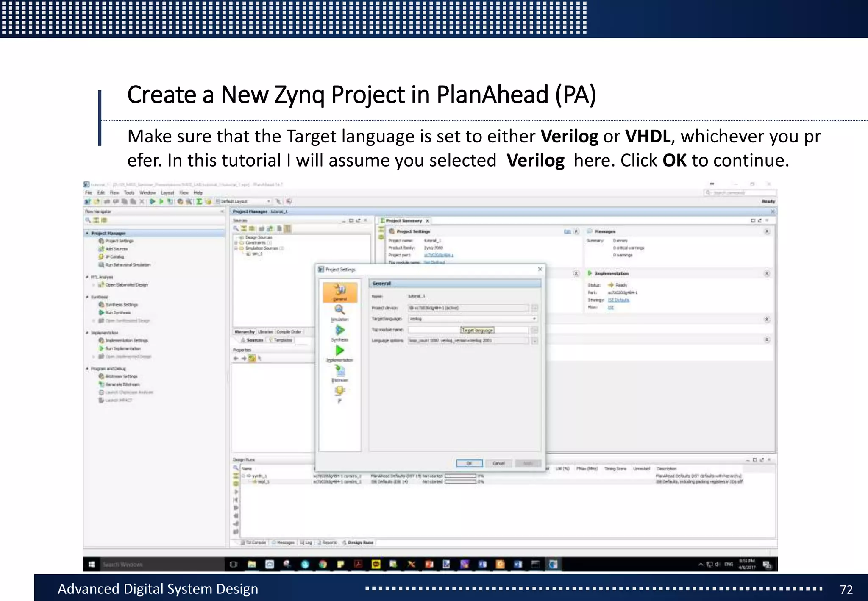Collapse Implementation section in Flow Navigator

pyautogui.click(x=87, y=333)
